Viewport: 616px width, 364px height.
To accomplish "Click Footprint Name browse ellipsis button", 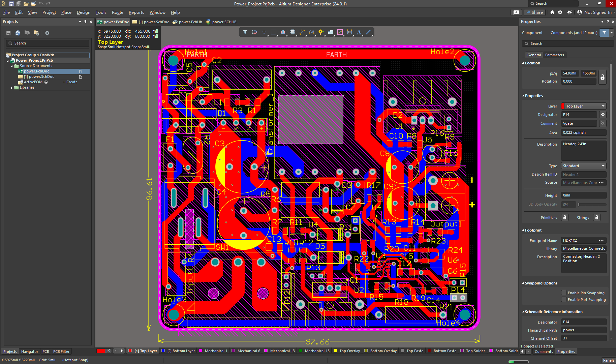I will [x=601, y=240].
